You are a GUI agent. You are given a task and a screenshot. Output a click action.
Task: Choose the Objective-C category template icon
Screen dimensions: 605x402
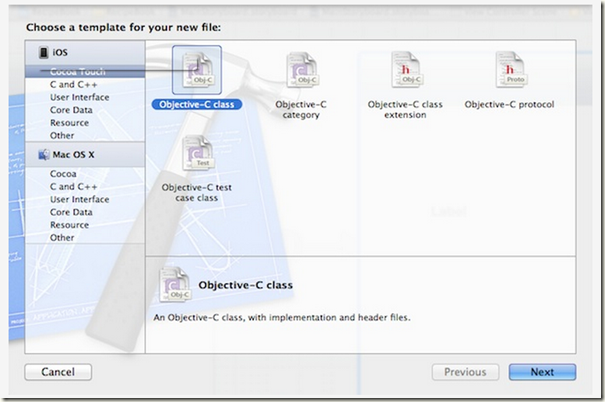click(301, 70)
